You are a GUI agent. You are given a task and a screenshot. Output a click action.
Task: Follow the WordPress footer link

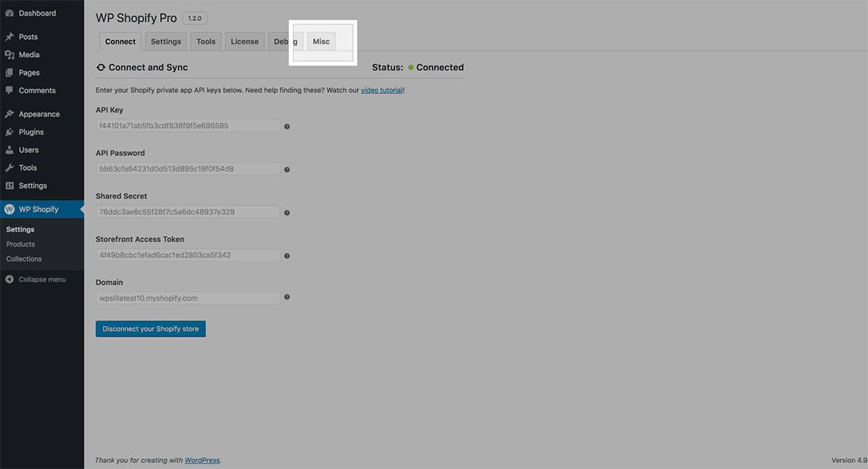point(202,460)
